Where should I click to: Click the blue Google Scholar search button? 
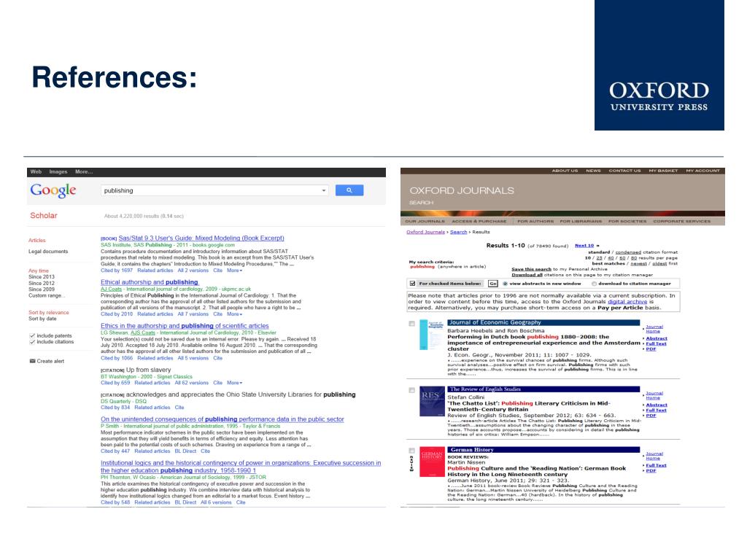pos(349,190)
